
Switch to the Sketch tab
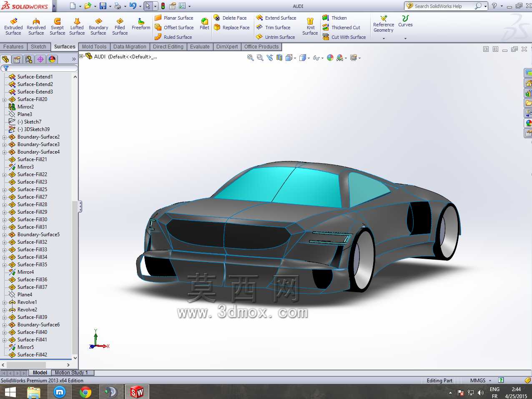pos(38,47)
